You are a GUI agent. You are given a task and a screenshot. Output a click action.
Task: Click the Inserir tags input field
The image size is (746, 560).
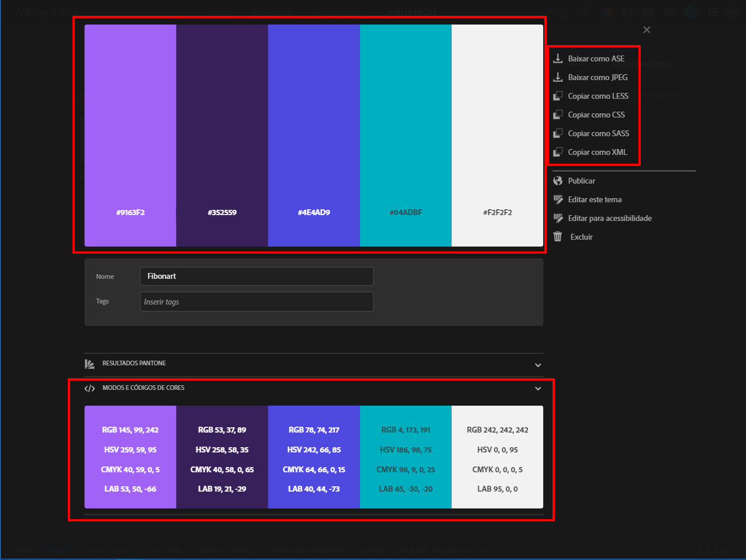click(x=257, y=302)
